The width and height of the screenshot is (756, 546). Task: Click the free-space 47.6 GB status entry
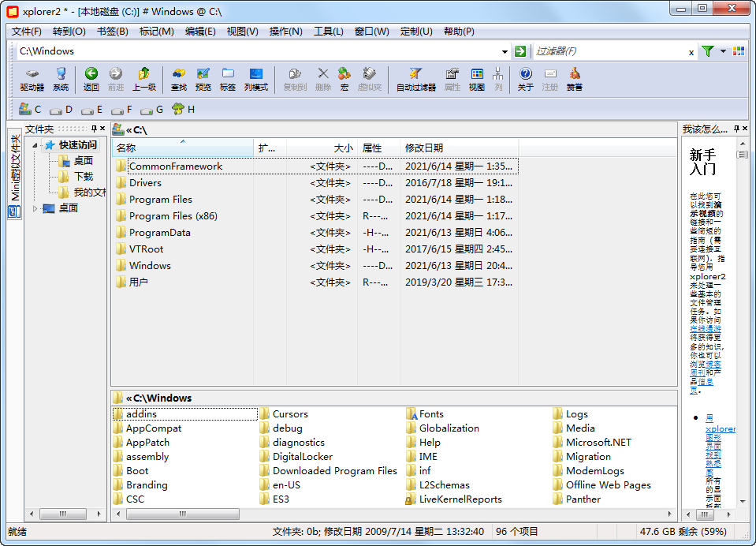pos(683,532)
